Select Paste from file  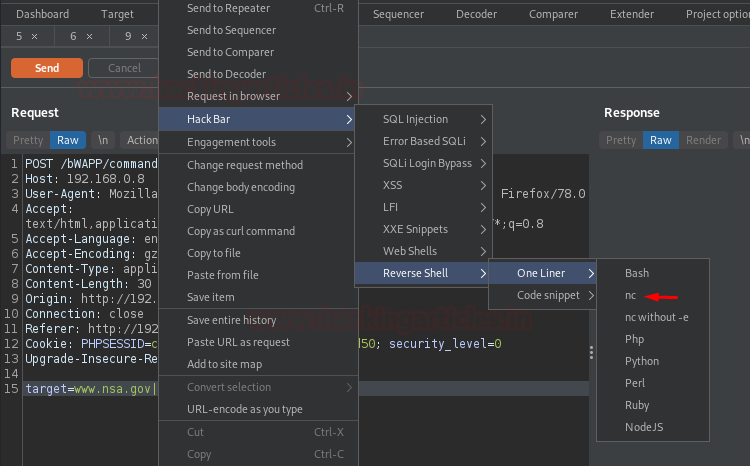coord(258,275)
